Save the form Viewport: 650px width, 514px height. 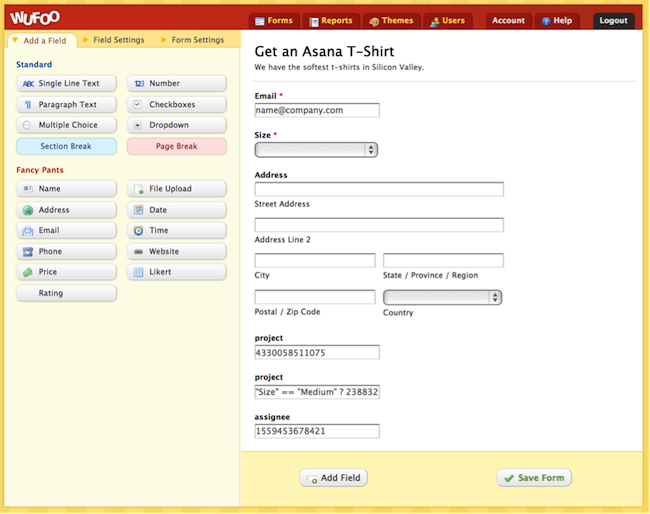(x=534, y=478)
